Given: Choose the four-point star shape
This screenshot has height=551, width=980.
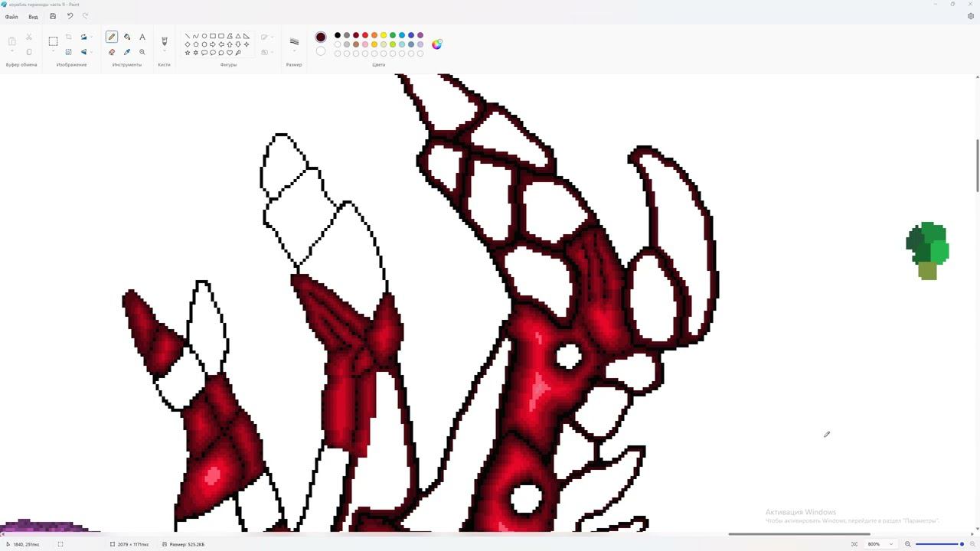Looking at the screenshot, I should pos(247,44).
